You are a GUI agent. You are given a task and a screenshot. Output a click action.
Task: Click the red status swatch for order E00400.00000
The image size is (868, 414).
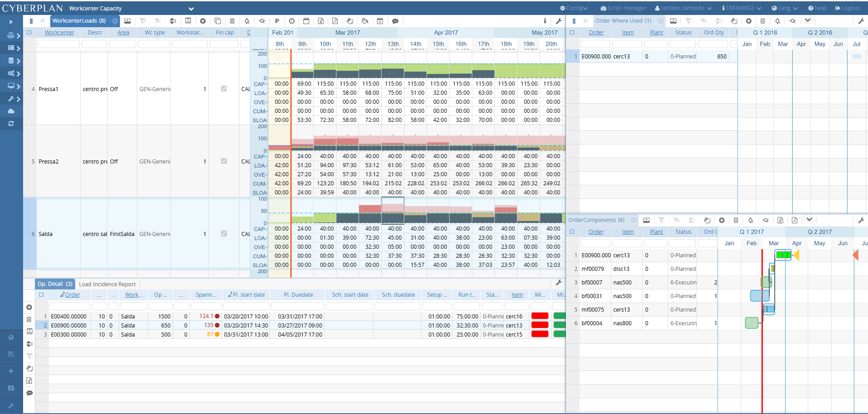coord(539,316)
